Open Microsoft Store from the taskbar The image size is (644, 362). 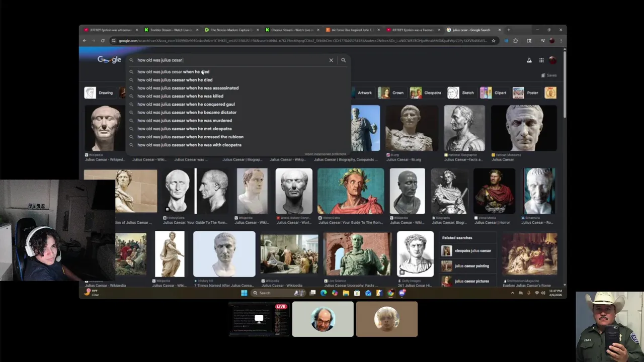(x=357, y=293)
